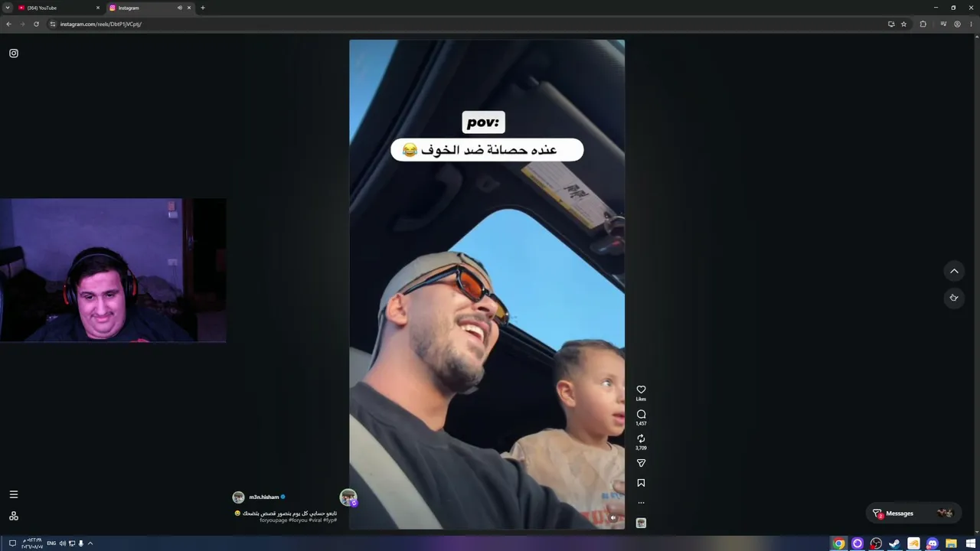
Task: Go forward in the browser
Action: click(x=22, y=24)
